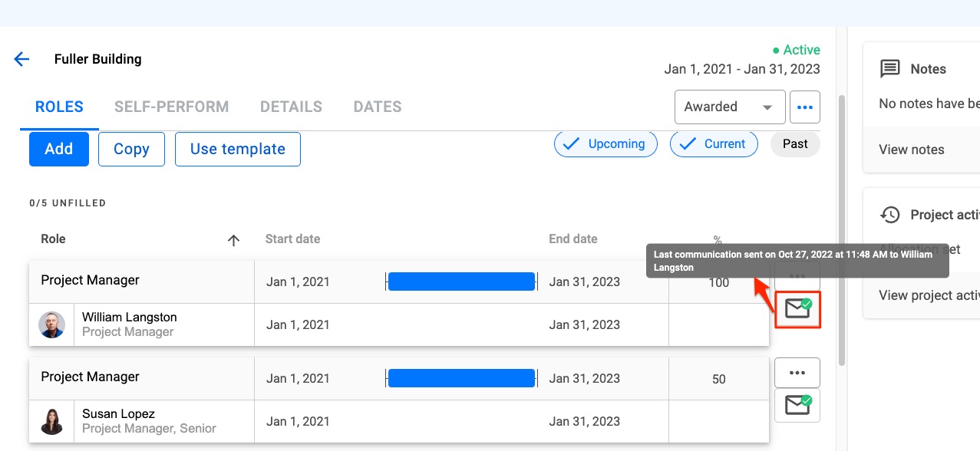Open the View notes link
The height and width of the screenshot is (451, 980).
(x=912, y=150)
